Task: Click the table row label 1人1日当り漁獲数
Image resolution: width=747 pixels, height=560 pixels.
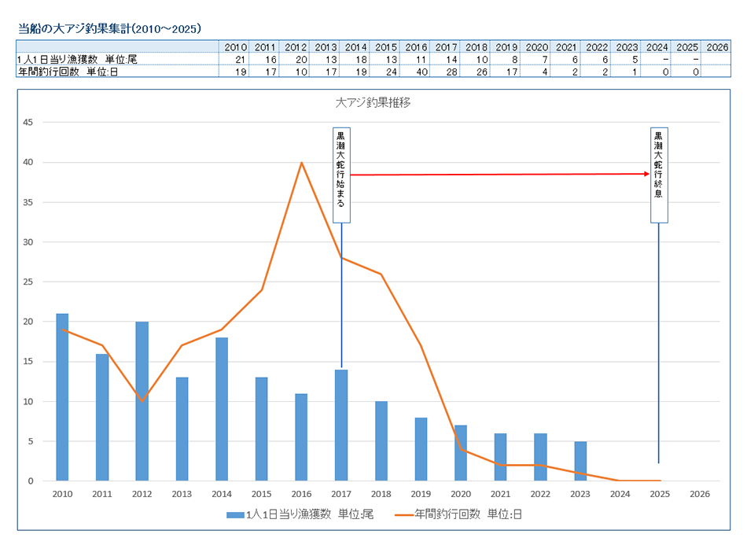Action: point(77,59)
